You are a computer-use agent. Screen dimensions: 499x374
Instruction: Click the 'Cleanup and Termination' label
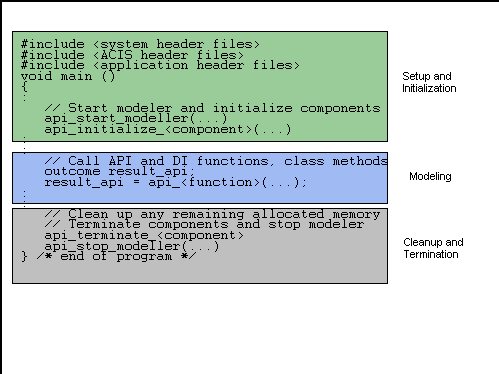(x=433, y=248)
